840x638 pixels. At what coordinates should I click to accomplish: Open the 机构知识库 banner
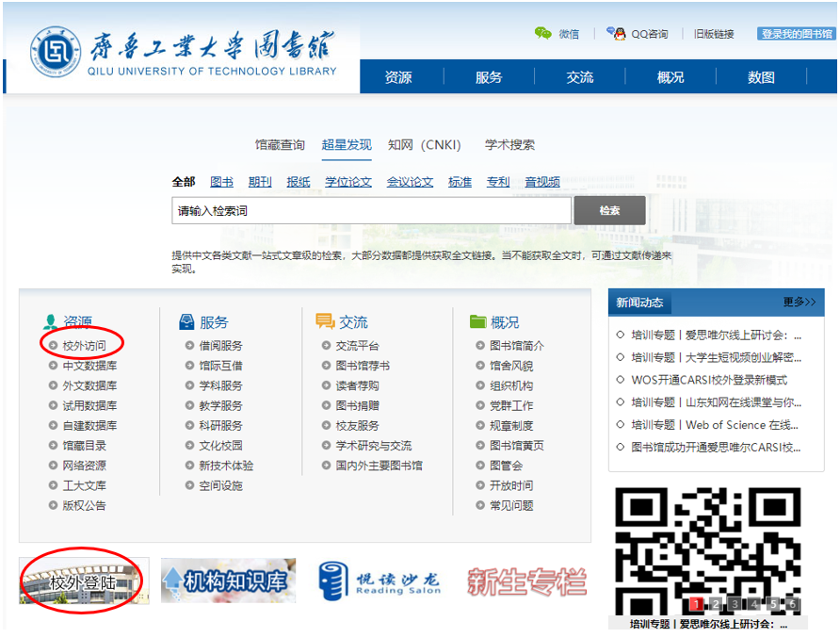228,581
